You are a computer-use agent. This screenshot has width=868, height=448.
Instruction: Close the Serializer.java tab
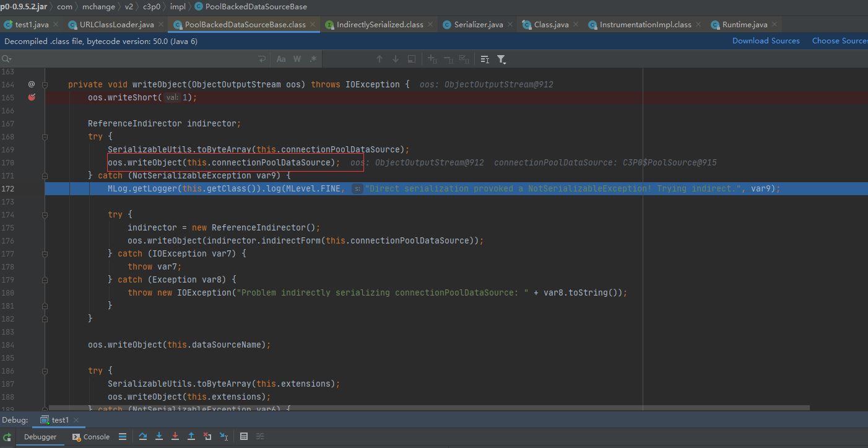(x=510, y=25)
